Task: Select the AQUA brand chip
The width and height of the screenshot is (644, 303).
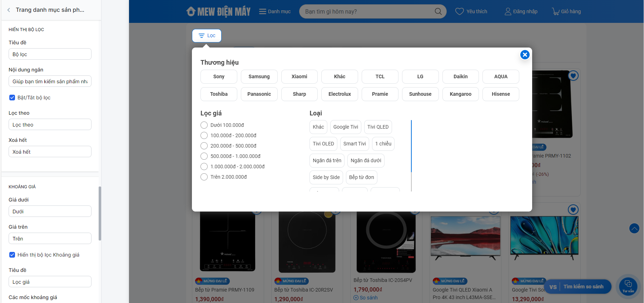Action: (x=501, y=76)
